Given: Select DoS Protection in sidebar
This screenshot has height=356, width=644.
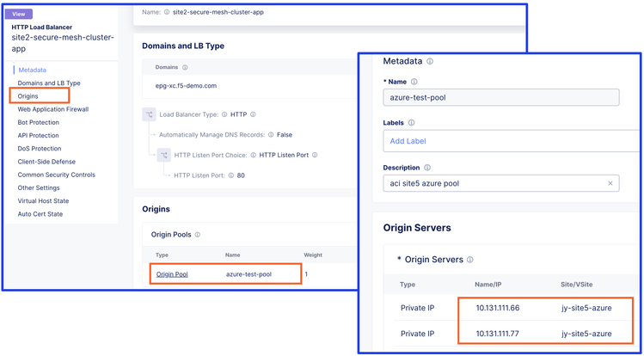Looking at the screenshot, I should tap(40, 148).
